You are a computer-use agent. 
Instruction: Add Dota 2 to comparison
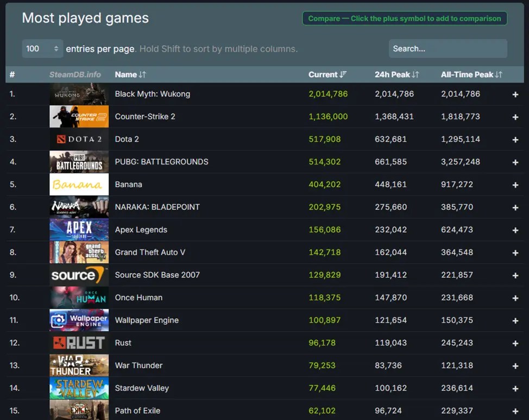click(x=515, y=139)
